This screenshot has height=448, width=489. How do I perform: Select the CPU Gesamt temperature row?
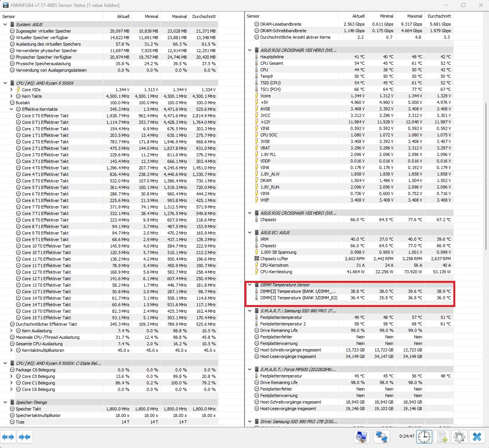(349, 63)
